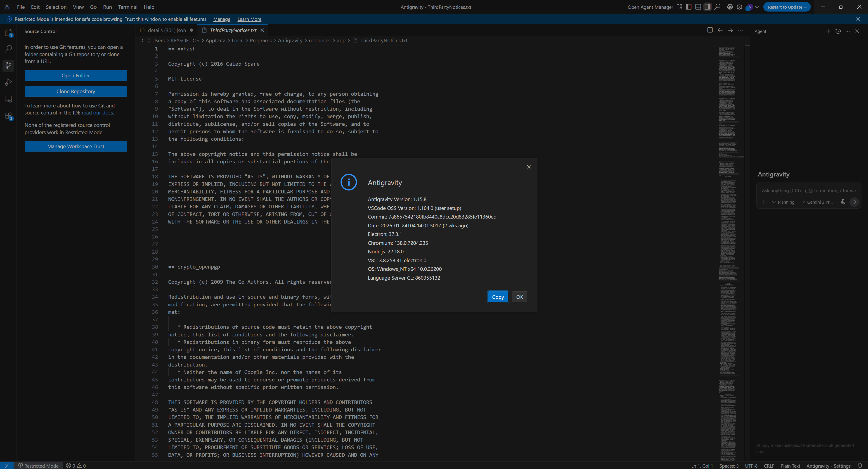Click the microphone icon in agent input

(843, 202)
